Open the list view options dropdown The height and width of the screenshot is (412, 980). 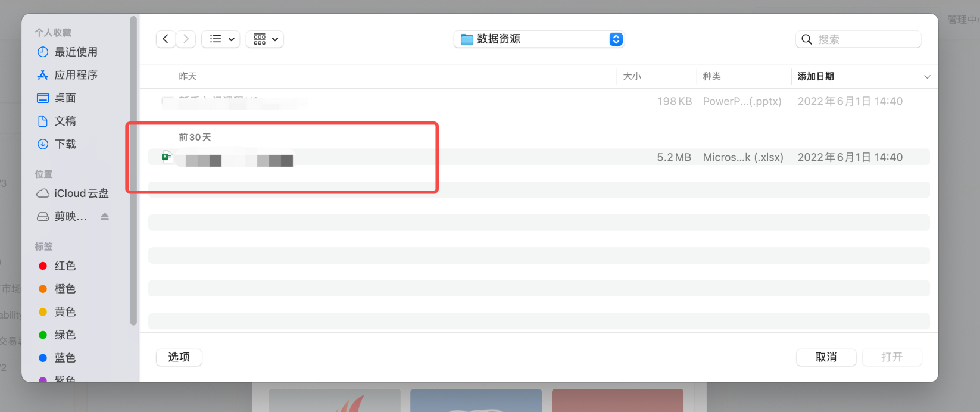point(221,39)
